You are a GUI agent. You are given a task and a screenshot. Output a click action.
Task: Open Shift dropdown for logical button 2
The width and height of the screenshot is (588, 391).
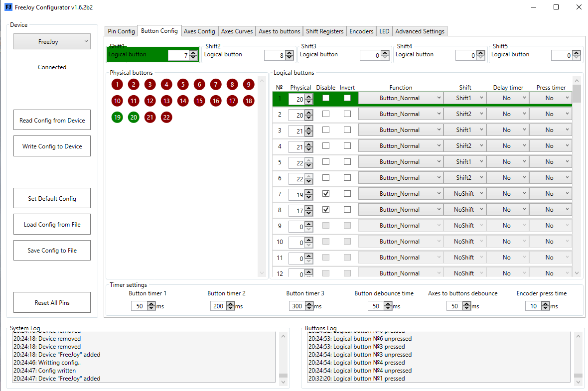[465, 114]
